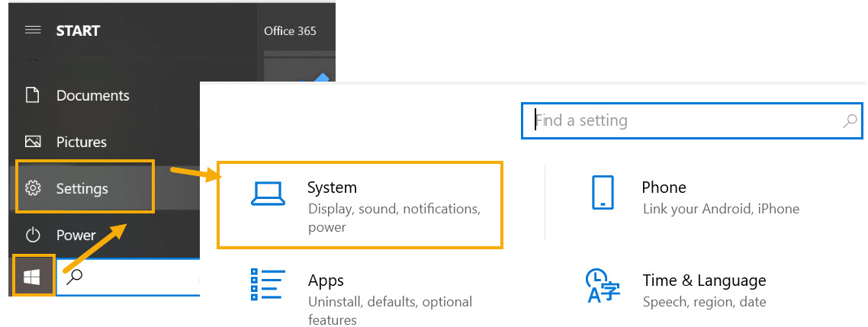Image resolution: width=868 pixels, height=327 pixels.
Task: Click the taskbar search magnifier icon
Action: (74, 277)
